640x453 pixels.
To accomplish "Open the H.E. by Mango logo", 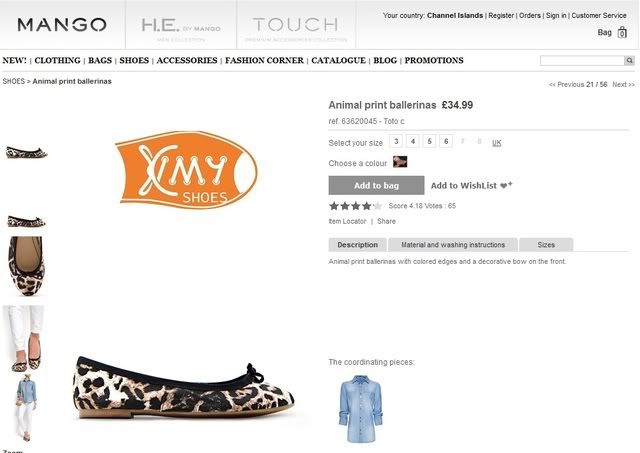I will [x=181, y=25].
